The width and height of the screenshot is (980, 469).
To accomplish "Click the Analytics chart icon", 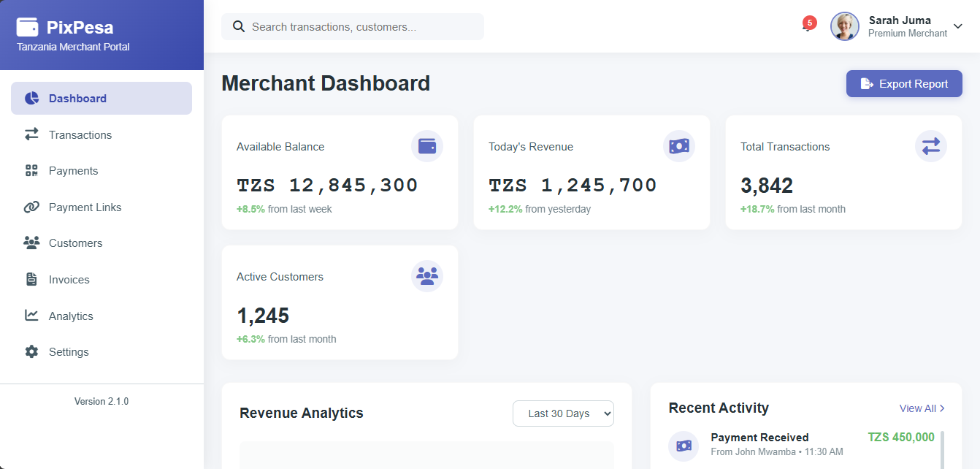I will tap(31, 316).
